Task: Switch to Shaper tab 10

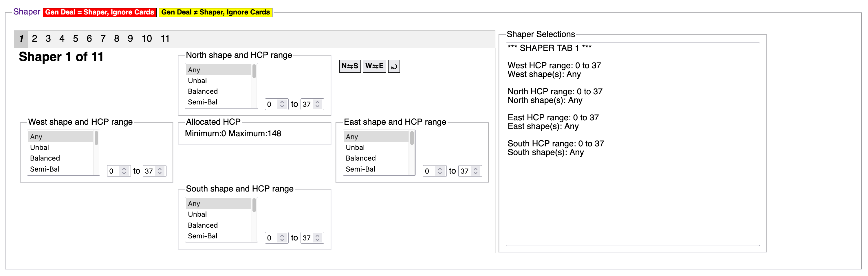Action: point(147,39)
